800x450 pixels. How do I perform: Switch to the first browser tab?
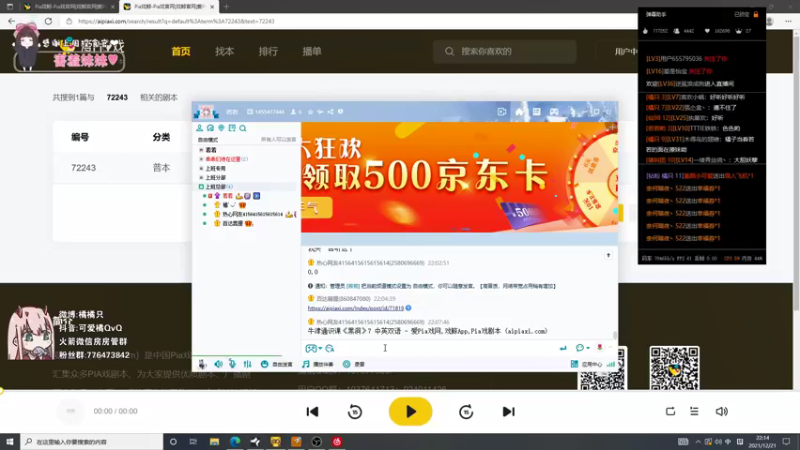pos(68,7)
